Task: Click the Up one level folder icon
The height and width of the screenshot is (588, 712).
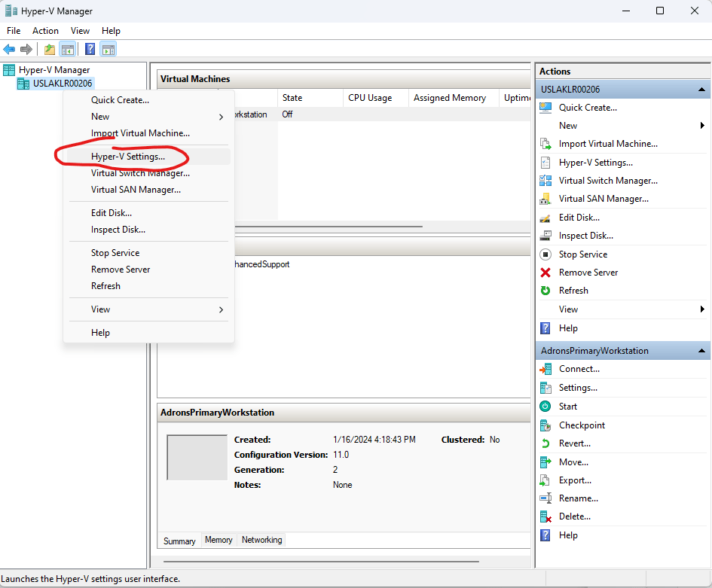Action: (x=50, y=49)
